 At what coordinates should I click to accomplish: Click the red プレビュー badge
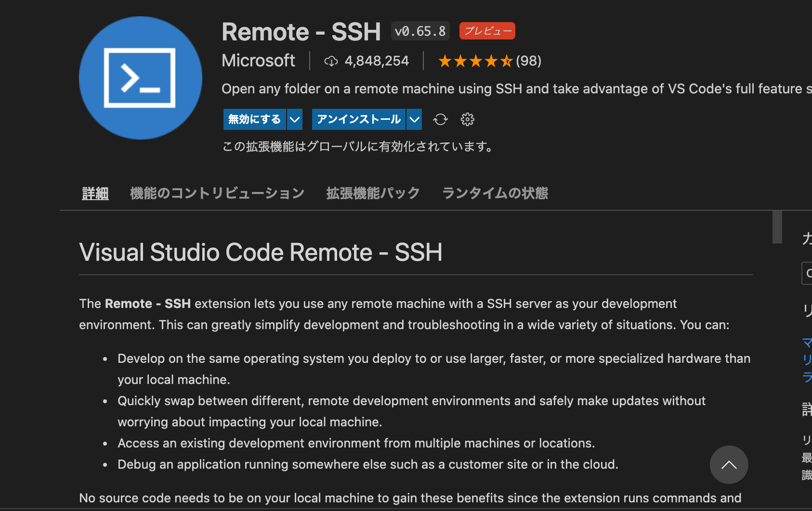(487, 30)
